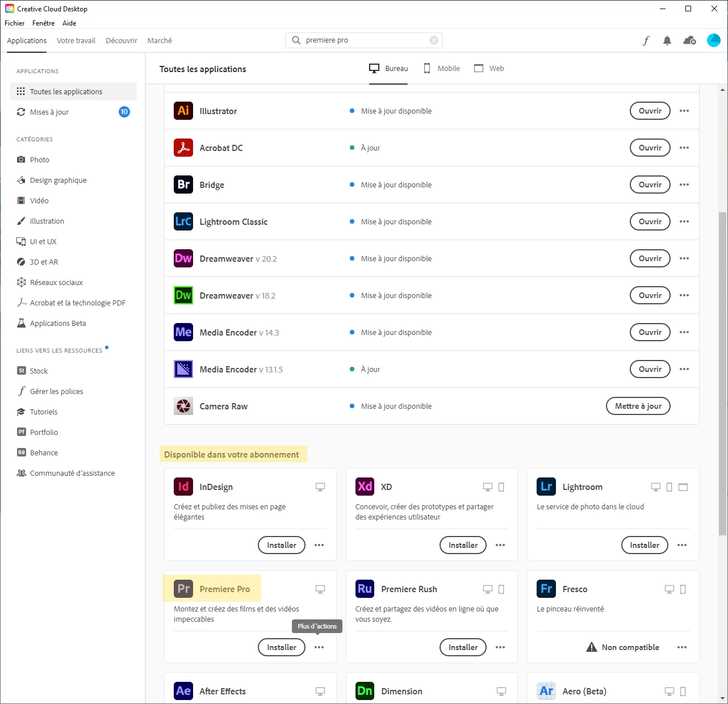Click the search field containing premiere pro
The image size is (728, 704).
tap(363, 40)
